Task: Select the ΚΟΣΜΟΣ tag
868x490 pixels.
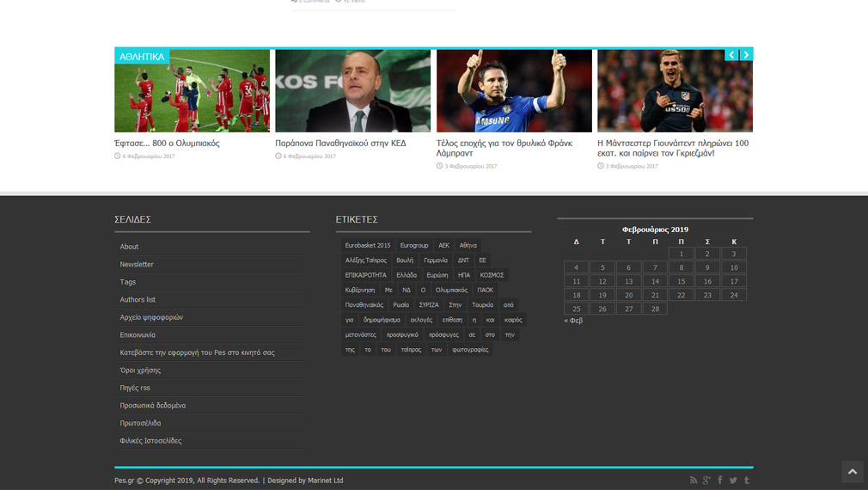Action: pos(492,274)
